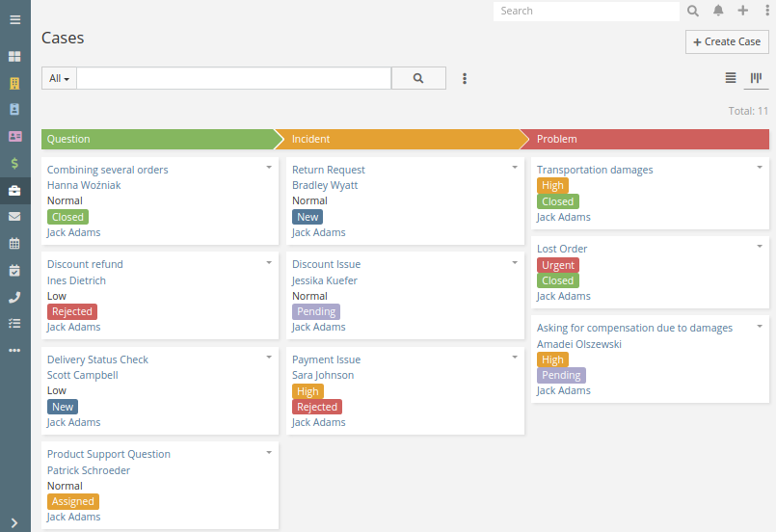Switch to kanban view mode
Screen dimensions: 776x532
tap(756, 78)
